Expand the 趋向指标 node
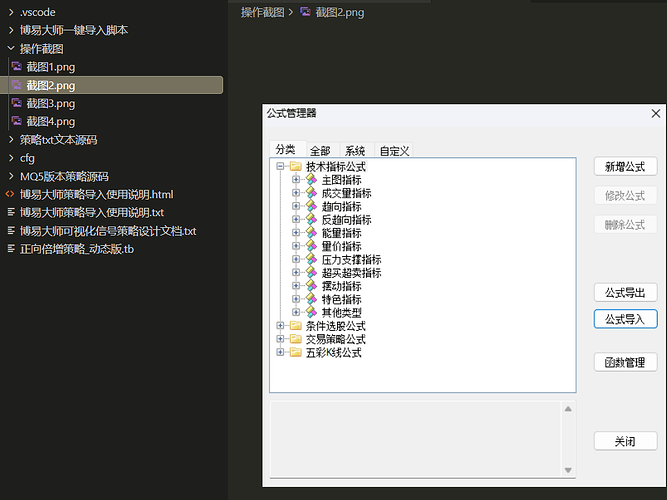Screen dimensions: 667x500 [x=296, y=206]
